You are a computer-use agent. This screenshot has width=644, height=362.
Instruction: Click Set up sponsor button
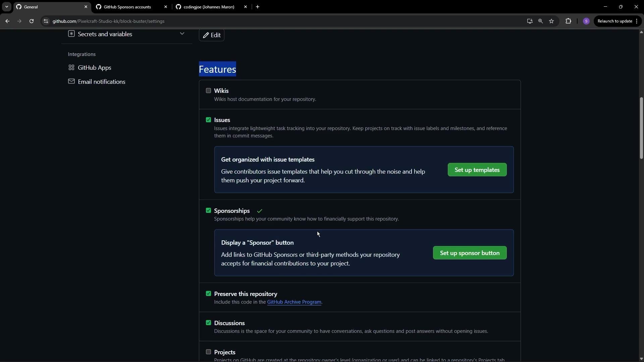click(x=470, y=253)
